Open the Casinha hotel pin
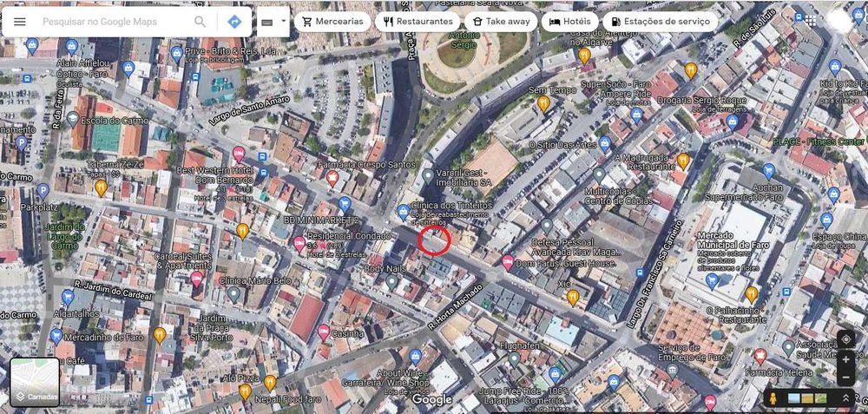 click(324, 332)
